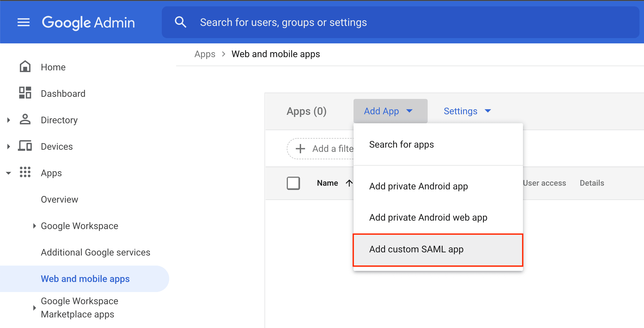Click the Directory person icon
The image size is (644, 328).
pos(25,120)
